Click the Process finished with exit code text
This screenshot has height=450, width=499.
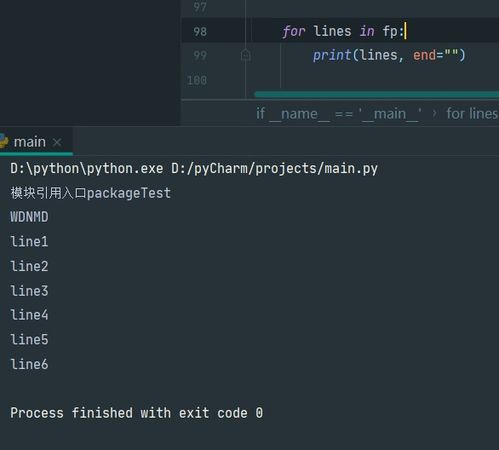click(136, 413)
